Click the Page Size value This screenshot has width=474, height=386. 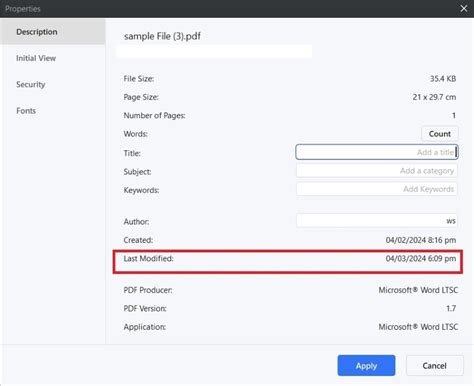(434, 97)
